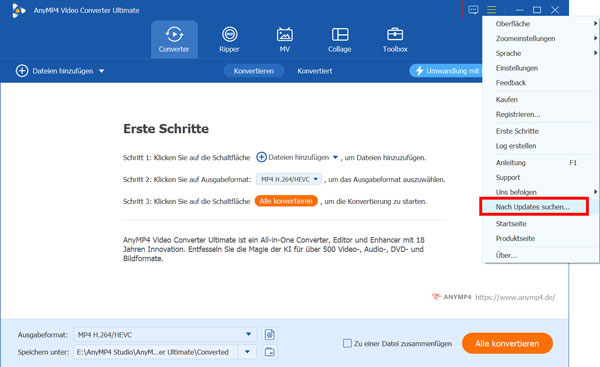This screenshot has width=600, height=367.
Task: Open the https://www.anymp4.de/ link
Action: pos(515,297)
